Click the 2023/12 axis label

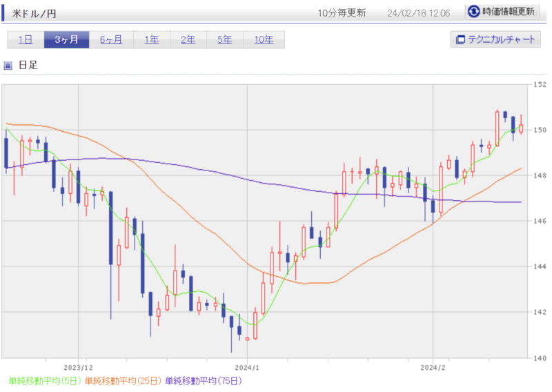click(x=78, y=368)
